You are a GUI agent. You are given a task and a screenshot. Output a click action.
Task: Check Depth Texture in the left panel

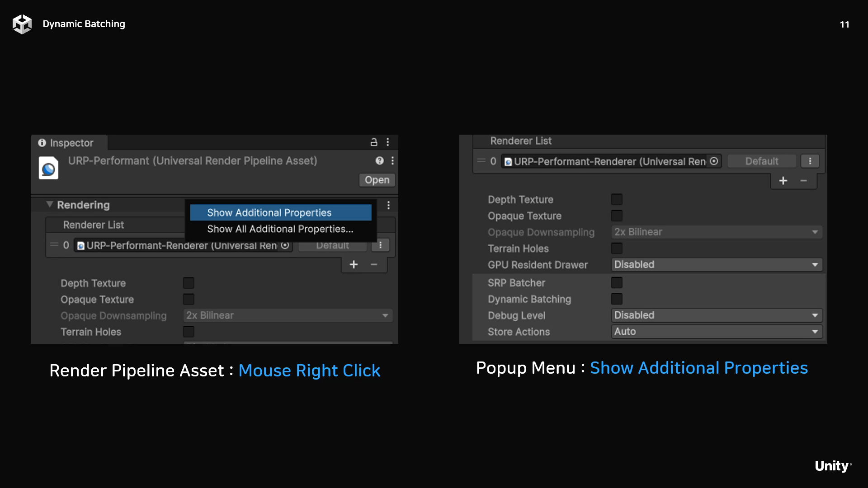(189, 283)
